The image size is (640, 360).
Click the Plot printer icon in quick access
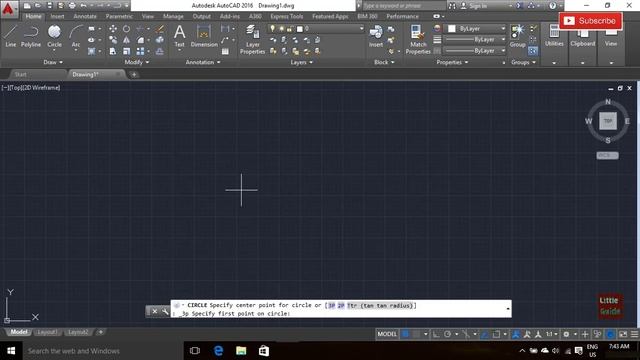[72, 6]
